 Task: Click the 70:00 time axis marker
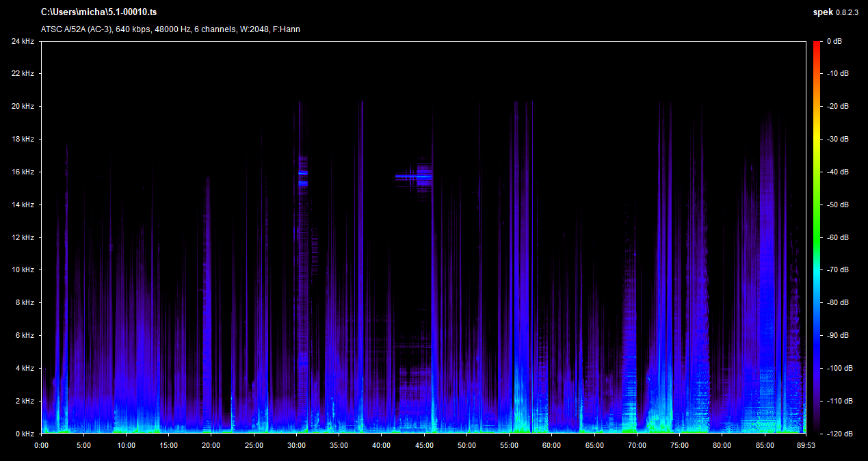[637, 445]
